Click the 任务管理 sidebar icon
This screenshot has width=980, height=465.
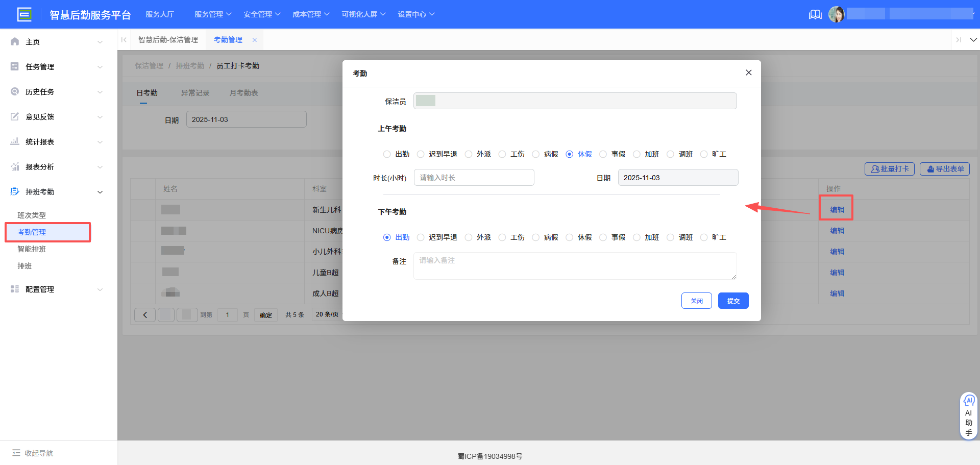point(15,66)
